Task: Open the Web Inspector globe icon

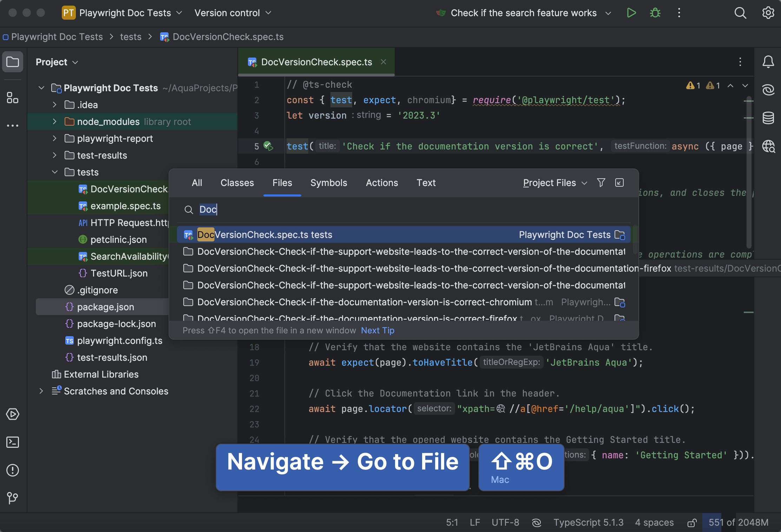Action: point(768,146)
